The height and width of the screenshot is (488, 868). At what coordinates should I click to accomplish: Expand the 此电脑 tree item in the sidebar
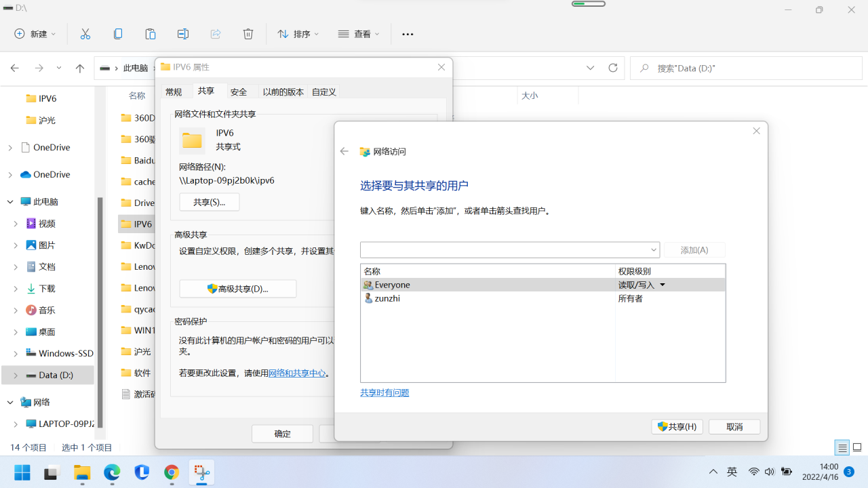(x=9, y=201)
